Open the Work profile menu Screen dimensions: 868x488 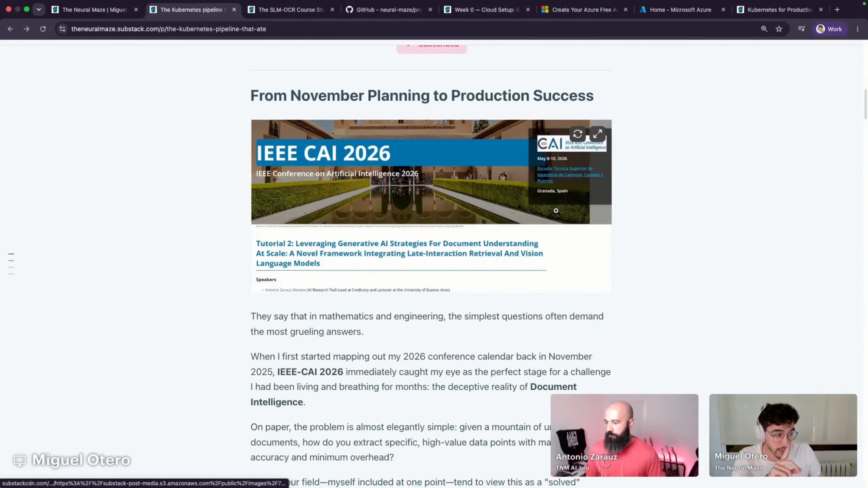pyautogui.click(x=829, y=29)
